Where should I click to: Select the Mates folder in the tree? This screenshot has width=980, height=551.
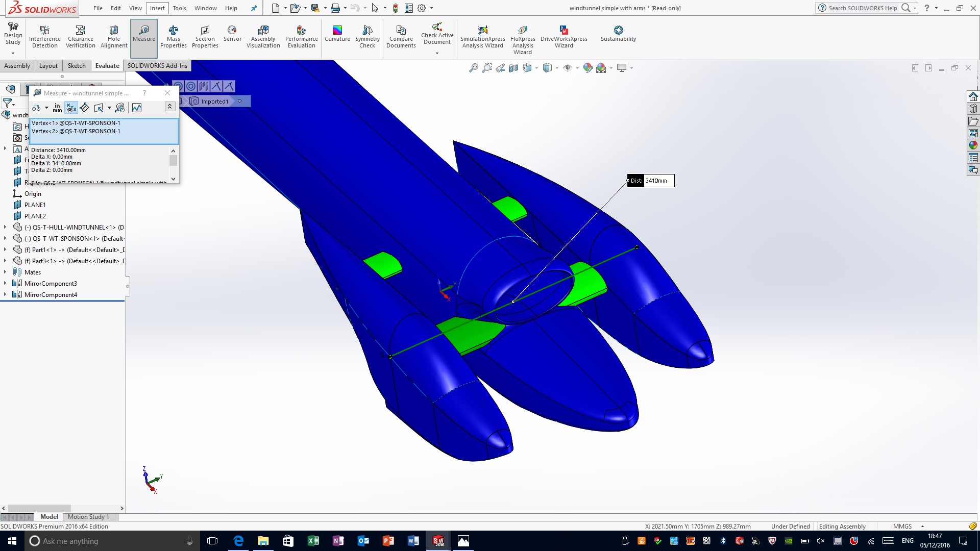coord(33,272)
